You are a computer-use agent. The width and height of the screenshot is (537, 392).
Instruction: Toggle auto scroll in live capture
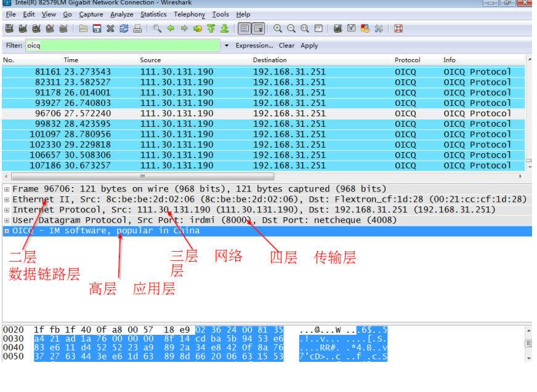[x=258, y=28]
